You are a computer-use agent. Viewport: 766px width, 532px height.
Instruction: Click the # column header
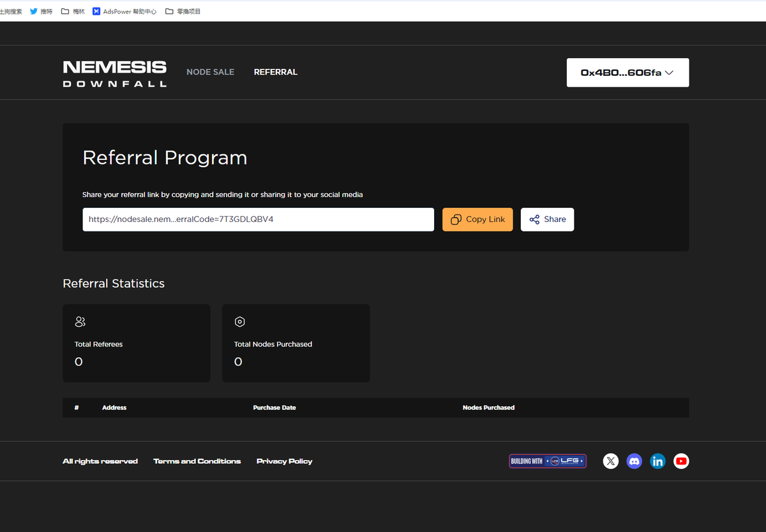tap(77, 408)
